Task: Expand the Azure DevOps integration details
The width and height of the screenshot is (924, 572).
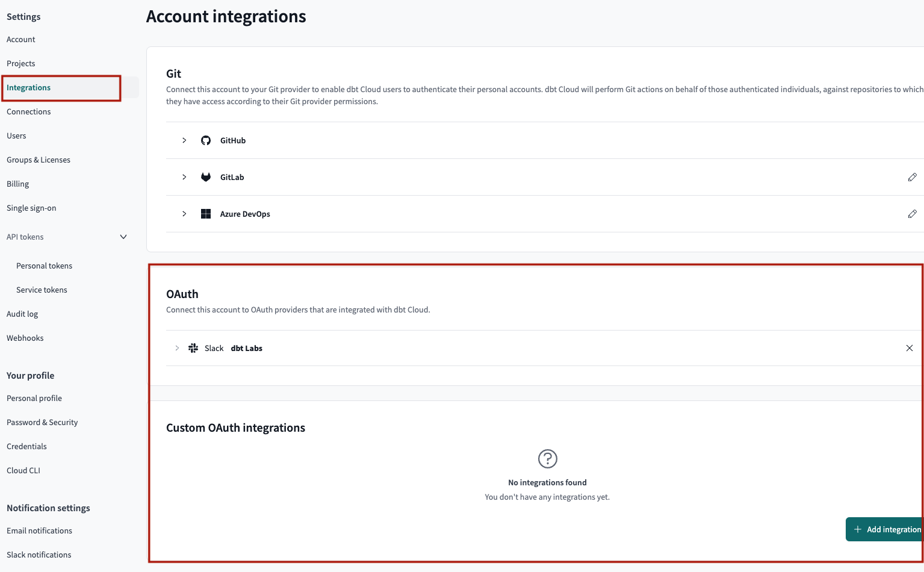Action: (x=184, y=213)
